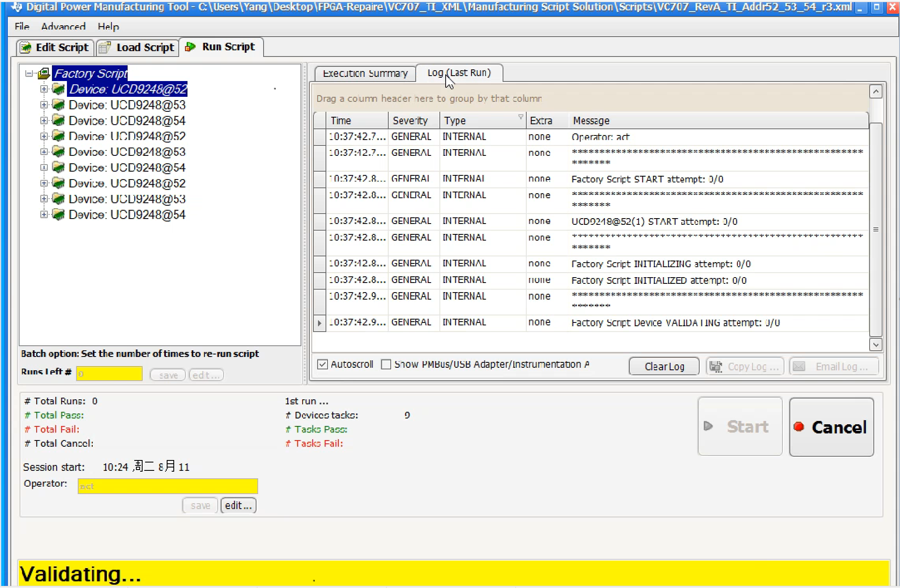Image resolution: width=900 pixels, height=588 pixels.
Task: Click log scrollbar down arrow
Action: tap(876, 344)
